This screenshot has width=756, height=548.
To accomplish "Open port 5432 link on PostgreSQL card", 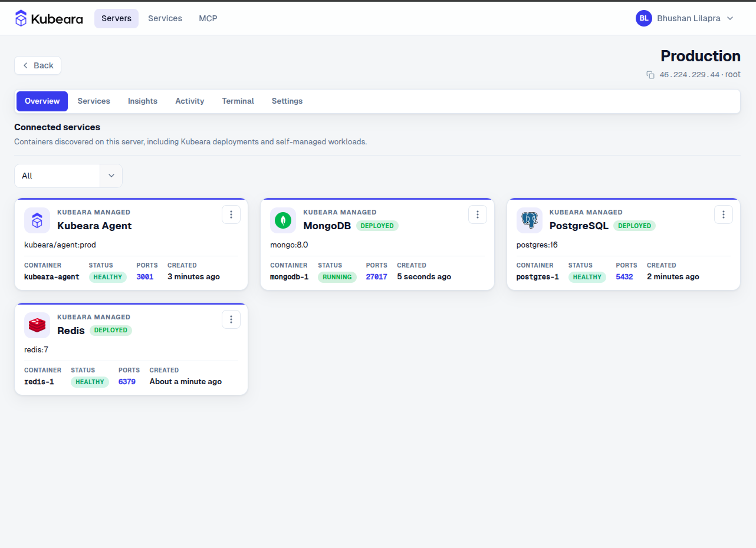I will pos(624,277).
